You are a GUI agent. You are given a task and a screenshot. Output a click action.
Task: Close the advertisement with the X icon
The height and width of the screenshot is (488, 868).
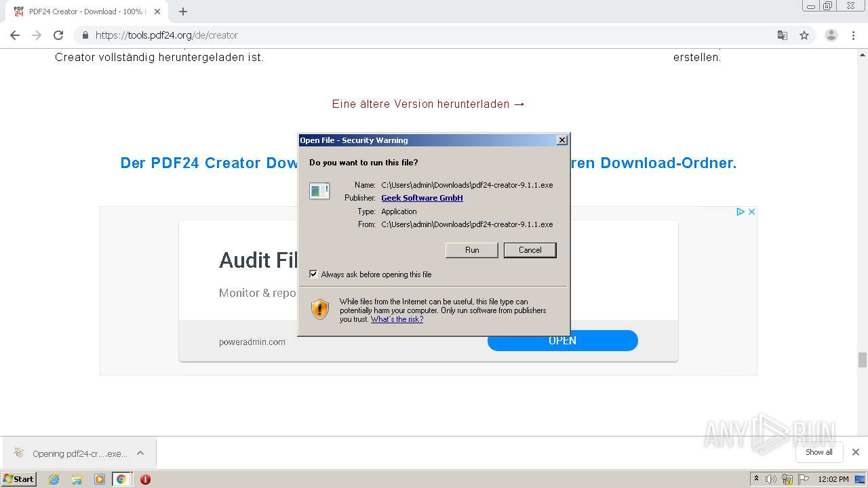pos(751,211)
